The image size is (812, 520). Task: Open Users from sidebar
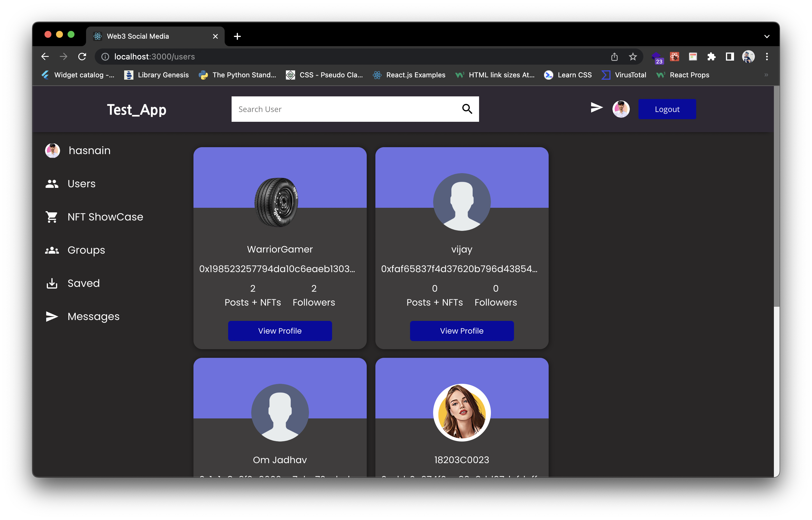coord(81,184)
